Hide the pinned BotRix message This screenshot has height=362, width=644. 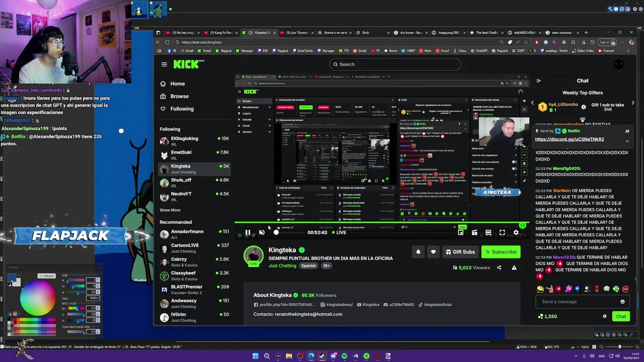coord(627,131)
